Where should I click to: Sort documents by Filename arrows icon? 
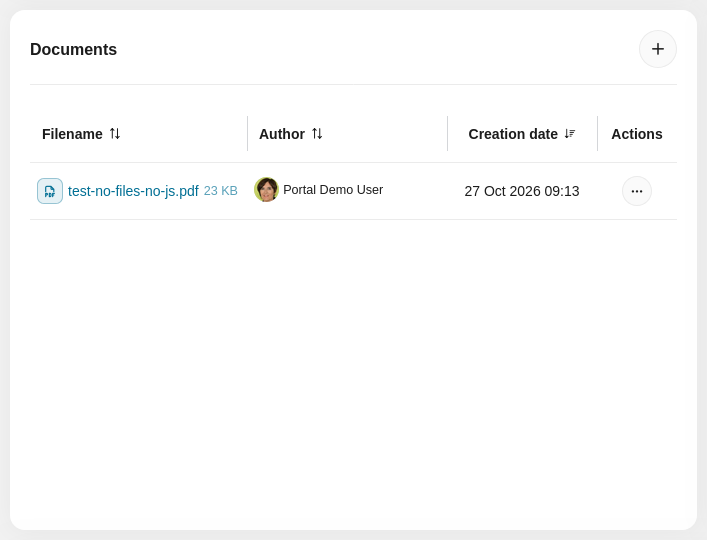pos(115,133)
